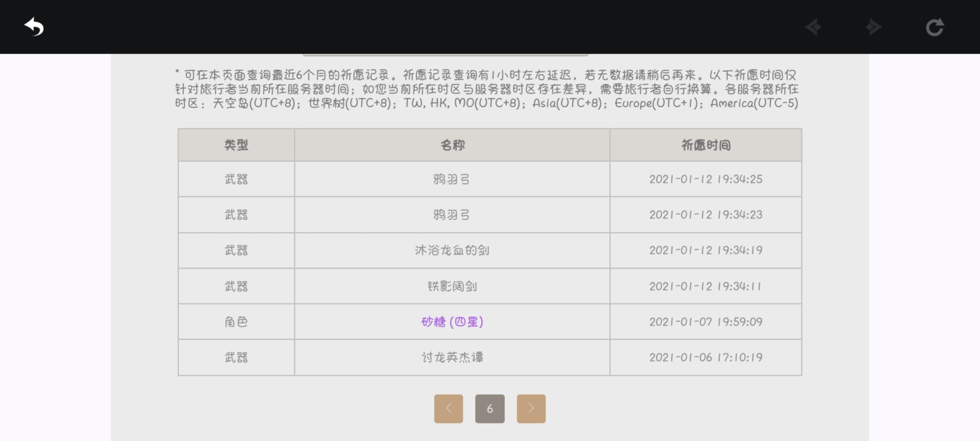980x441 pixels.
Task: Select the 沐浴龙血的剑 entry
Action: pyautogui.click(x=452, y=250)
